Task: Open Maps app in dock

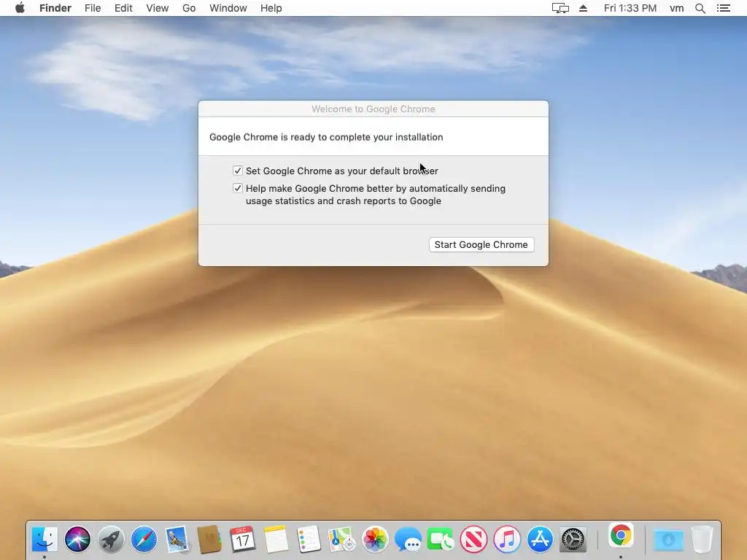Action: (342, 540)
